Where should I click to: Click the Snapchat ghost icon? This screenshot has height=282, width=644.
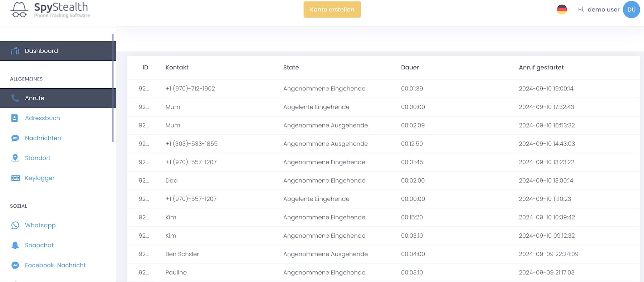(x=15, y=245)
